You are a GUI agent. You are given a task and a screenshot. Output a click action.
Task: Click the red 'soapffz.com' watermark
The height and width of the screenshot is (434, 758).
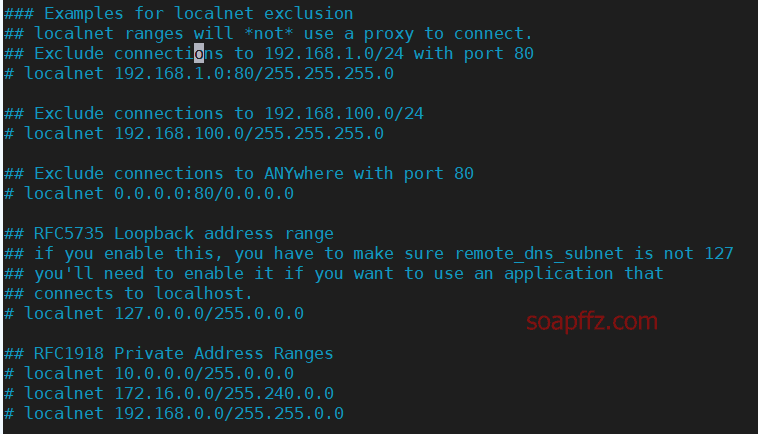(x=592, y=321)
